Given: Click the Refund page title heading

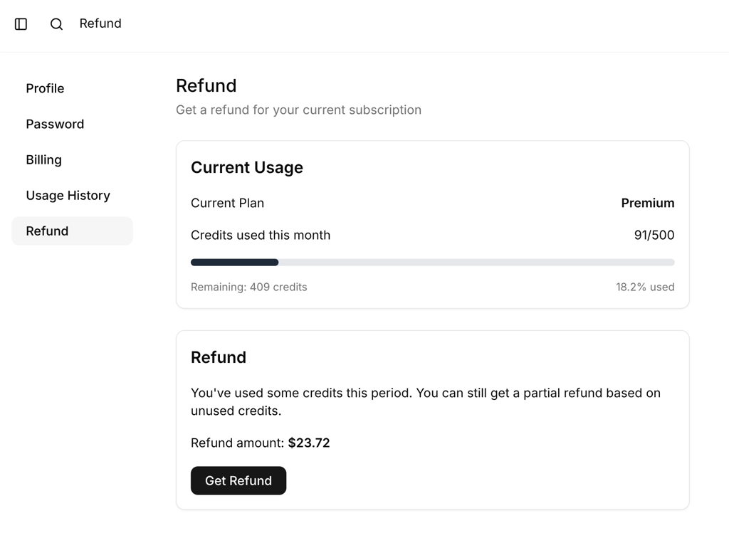Looking at the screenshot, I should (x=206, y=85).
